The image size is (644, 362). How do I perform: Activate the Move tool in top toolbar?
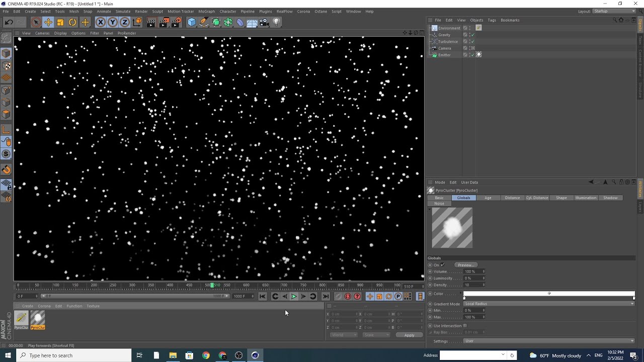(48, 22)
